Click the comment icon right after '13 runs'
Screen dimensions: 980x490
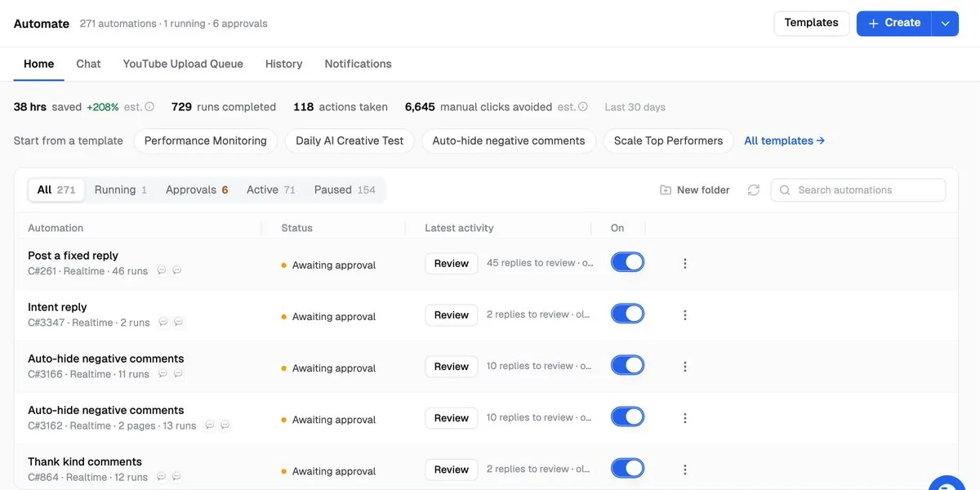coord(209,425)
